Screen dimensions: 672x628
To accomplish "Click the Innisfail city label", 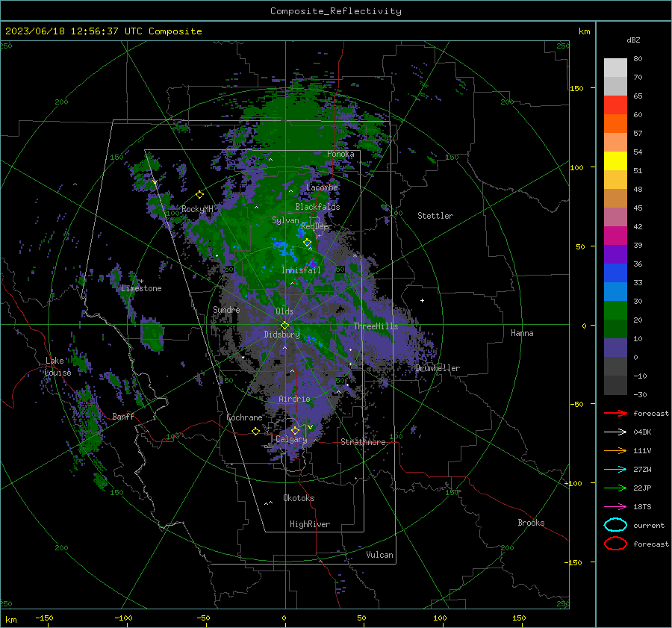I will click(301, 270).
